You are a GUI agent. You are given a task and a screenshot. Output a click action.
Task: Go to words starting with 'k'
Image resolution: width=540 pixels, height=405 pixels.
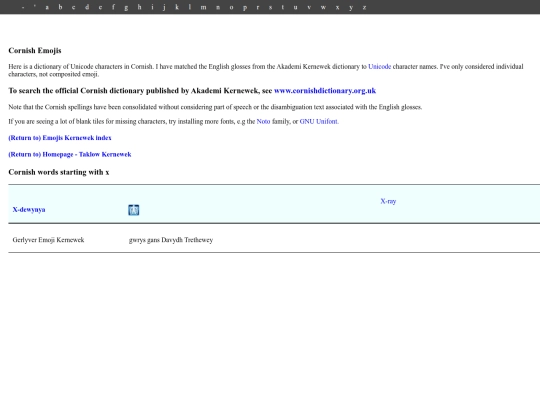[177, 7]
